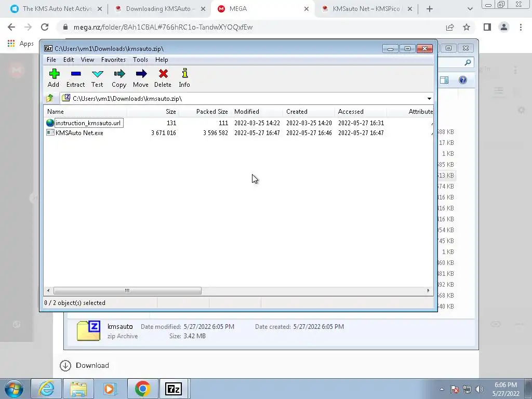This screenshot has width=532, height=399.
Task: Open the Chrome profile icon
Action: [x=504, y=27]
